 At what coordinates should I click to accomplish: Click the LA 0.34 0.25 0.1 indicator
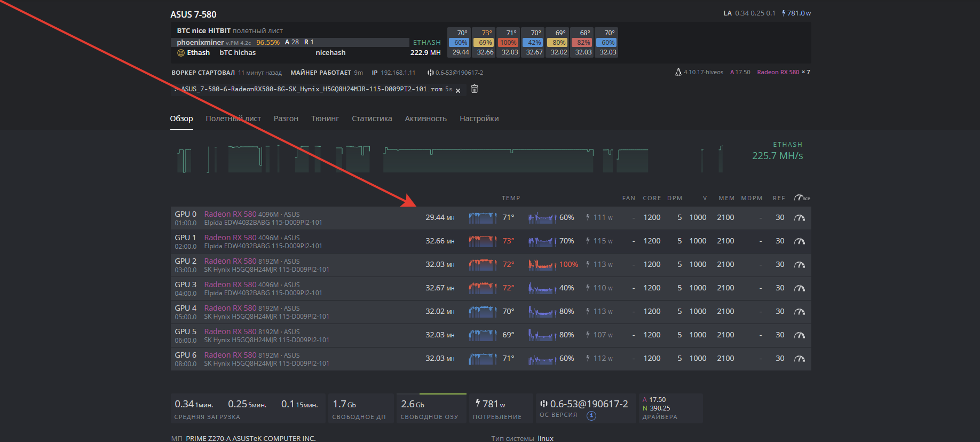749,13
